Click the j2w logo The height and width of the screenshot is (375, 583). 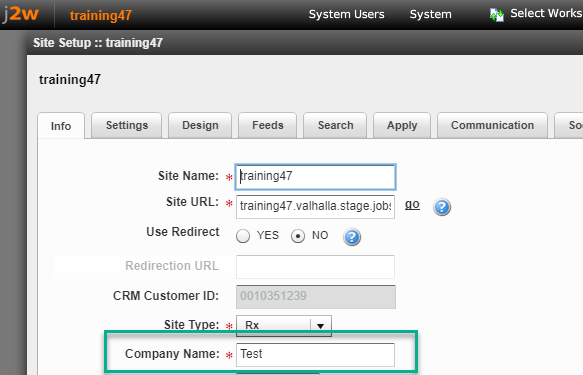pyautogui.click(x=21, y=14)
